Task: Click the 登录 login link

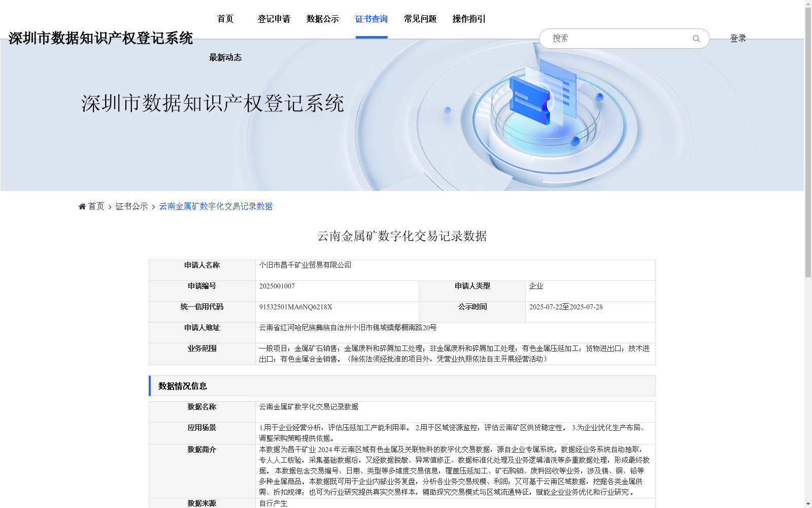Action: click(x=738, y=38)
